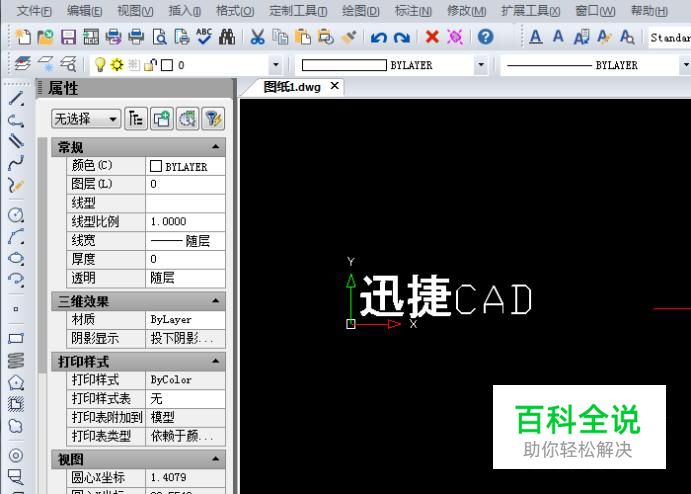This screenshot has width=691, height=494.
Task: Run ABC spell check
Action: [204, 37]
